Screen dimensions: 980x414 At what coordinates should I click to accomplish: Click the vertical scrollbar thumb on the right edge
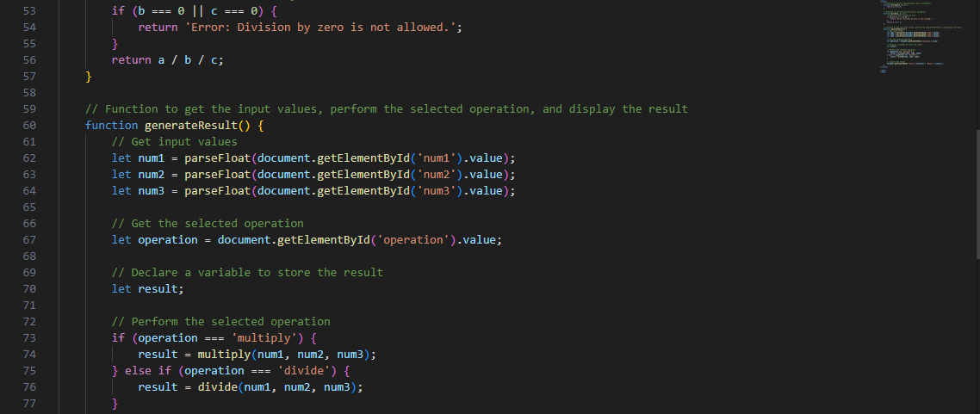coord(977,195)
